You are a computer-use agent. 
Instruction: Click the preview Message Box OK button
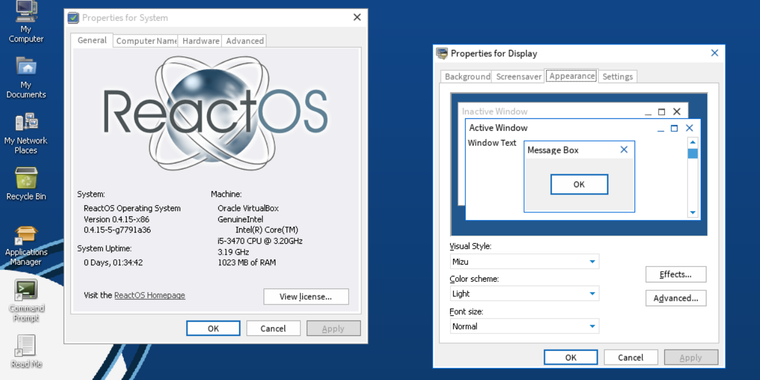point(579,184)
